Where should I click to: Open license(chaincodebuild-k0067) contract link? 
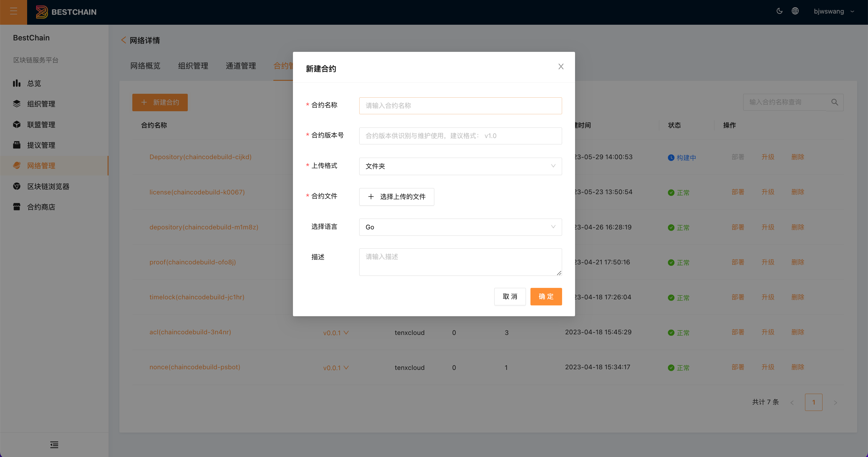point(197,192)
